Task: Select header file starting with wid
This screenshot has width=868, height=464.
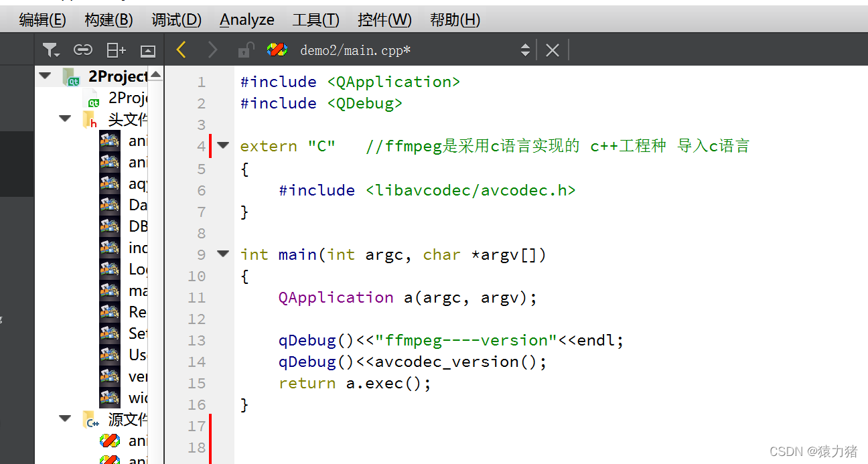Action: tap(138, 398)
